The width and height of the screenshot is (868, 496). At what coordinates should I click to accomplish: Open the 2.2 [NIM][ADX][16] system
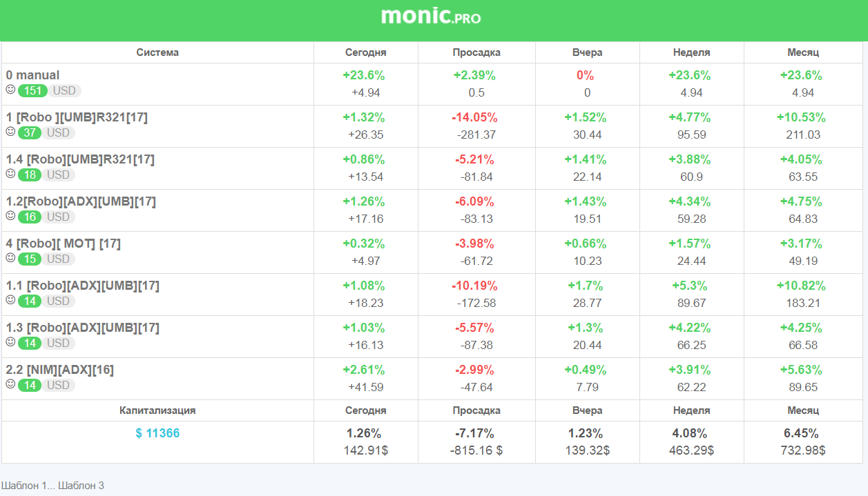point(60,370)
